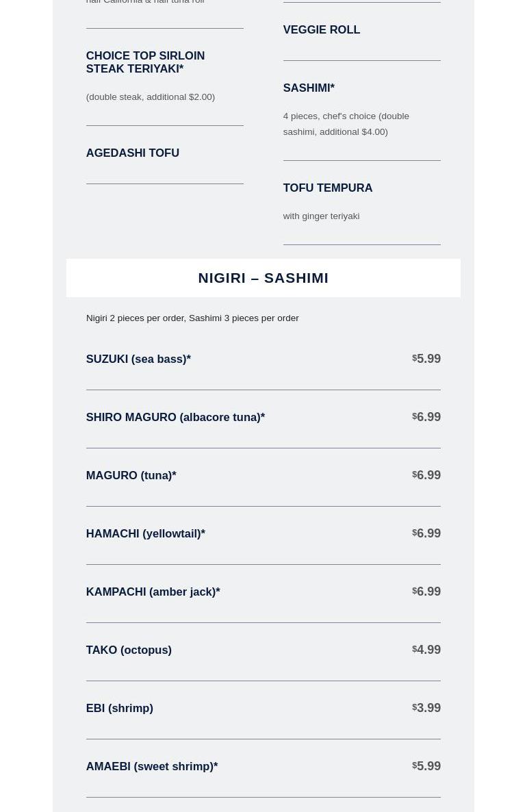Select the MAGURO (tuna) menu item
527x812 pixels.
[x=131, y=475]
